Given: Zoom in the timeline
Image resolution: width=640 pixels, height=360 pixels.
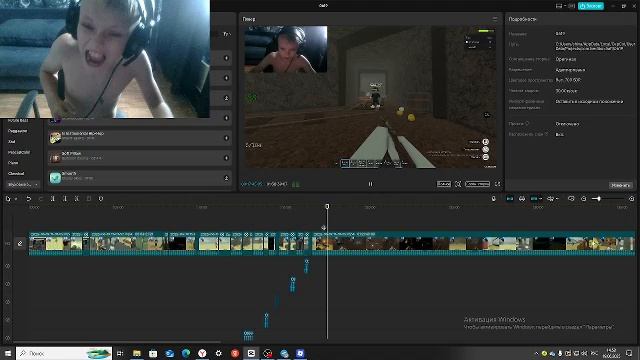Looking at the screenshot, I should point(631,199).
